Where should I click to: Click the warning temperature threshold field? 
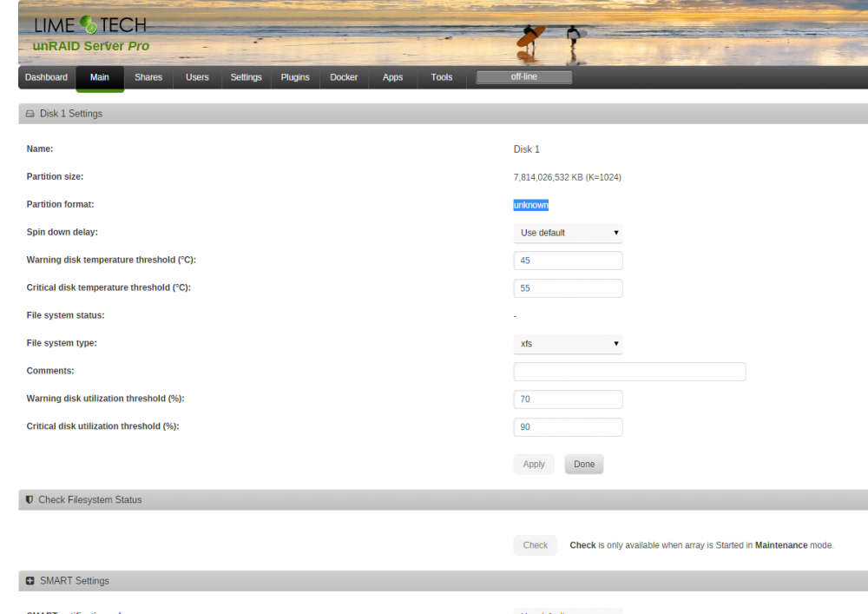[568, 261]
